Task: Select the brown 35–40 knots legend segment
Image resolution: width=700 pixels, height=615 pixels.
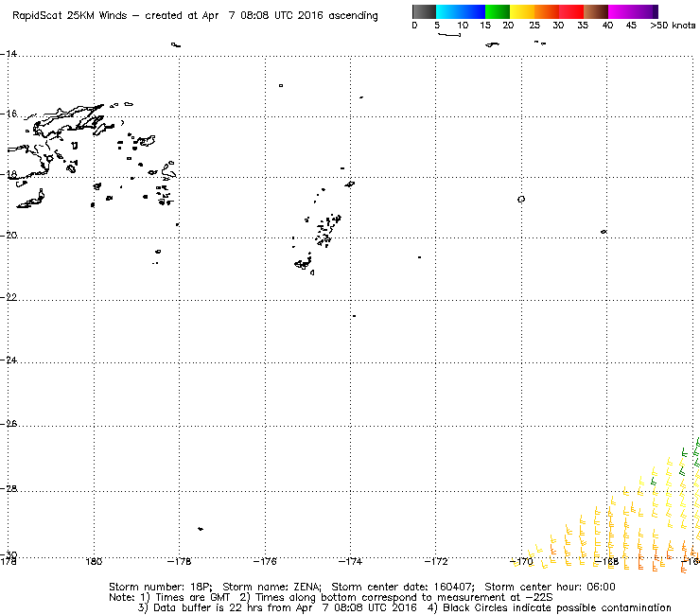Action: [x=596, y=11]
